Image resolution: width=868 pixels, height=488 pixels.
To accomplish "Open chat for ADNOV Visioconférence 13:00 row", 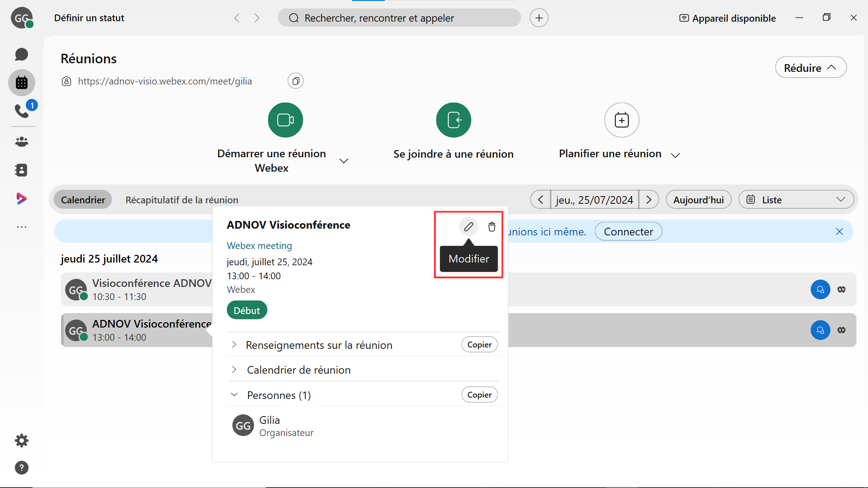I will [x=820, y=330].
